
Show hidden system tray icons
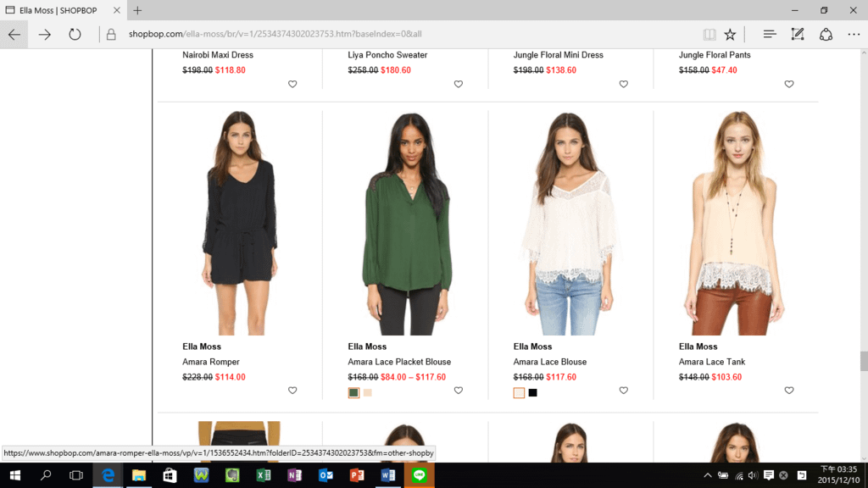click(x=708, y=475)
